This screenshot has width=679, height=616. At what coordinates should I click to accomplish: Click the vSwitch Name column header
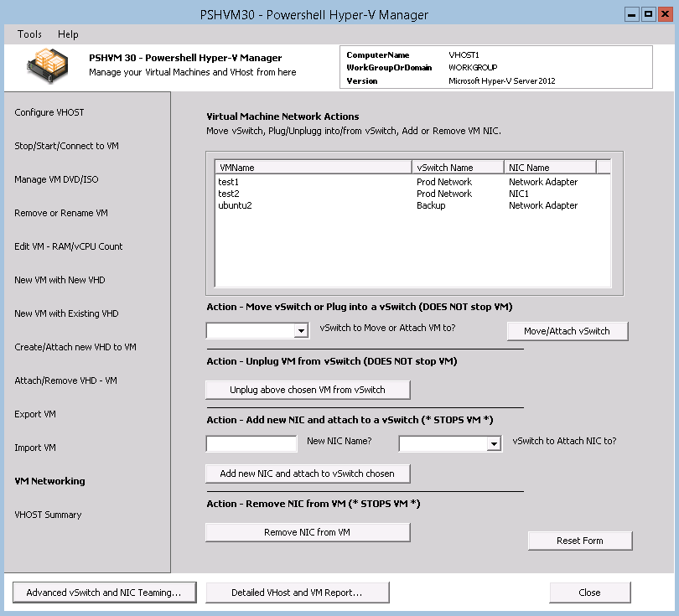[x=458, y=167]
